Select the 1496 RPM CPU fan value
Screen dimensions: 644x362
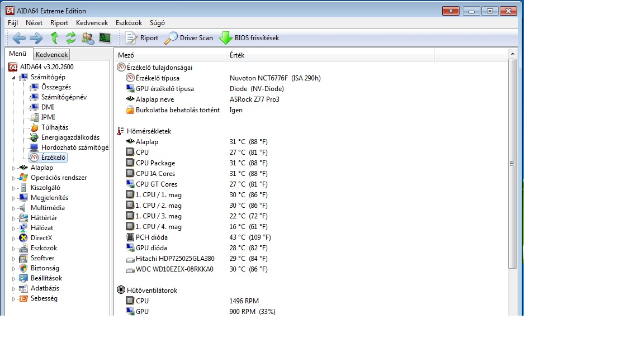[x=244, y=301]
